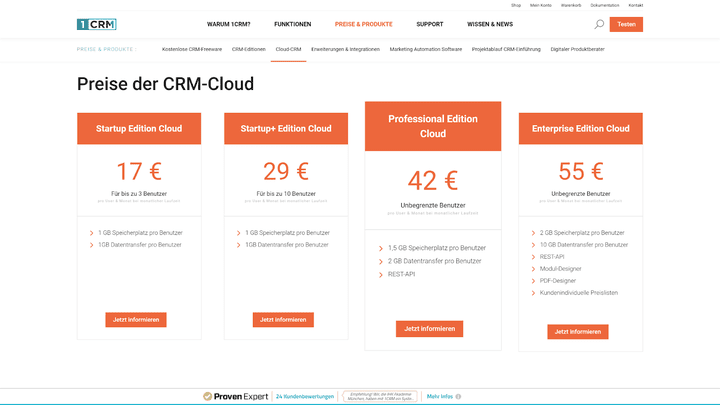
Task: Click Jetzt informieren under Startup Edition Cloud
Action: [x=136, y=320]
